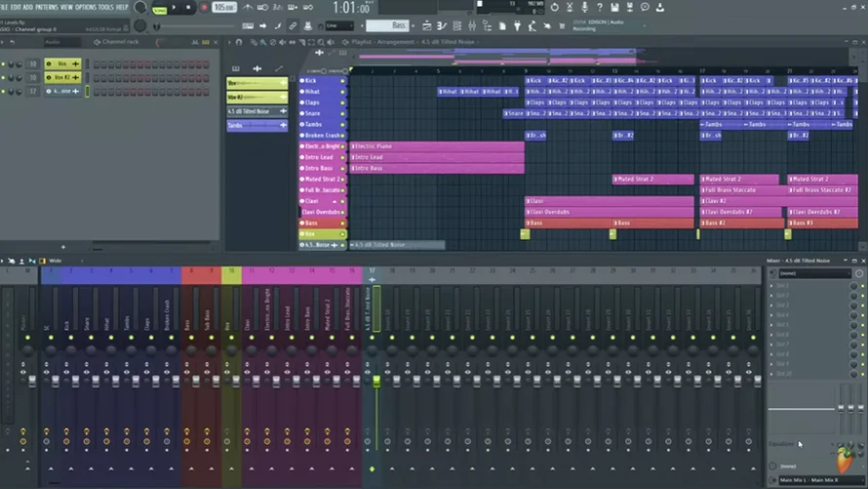Select the Tambs pattern in picker
The width and height of the screenshot is (868, 489).
pos(256,126)
